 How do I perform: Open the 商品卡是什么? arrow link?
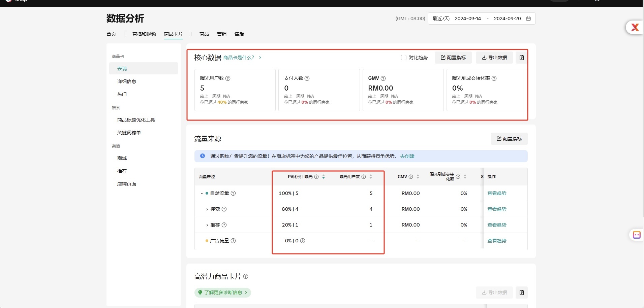[260, 58]
